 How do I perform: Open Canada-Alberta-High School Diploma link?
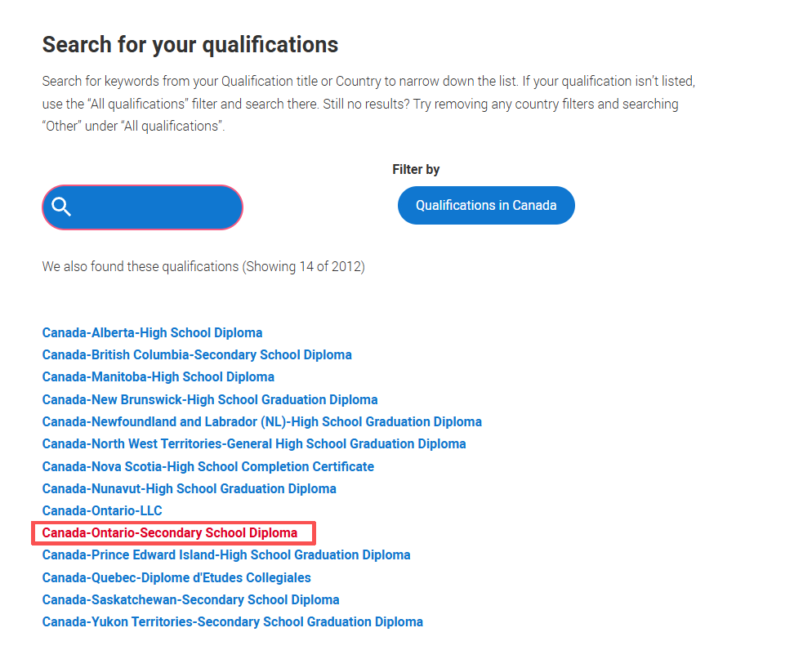[152, 333]
